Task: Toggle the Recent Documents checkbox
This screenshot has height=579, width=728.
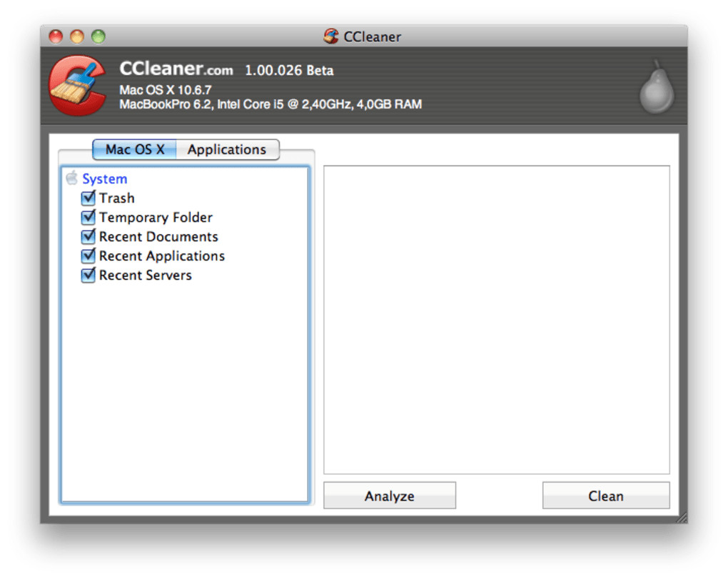Action: (x=89, y=236)
